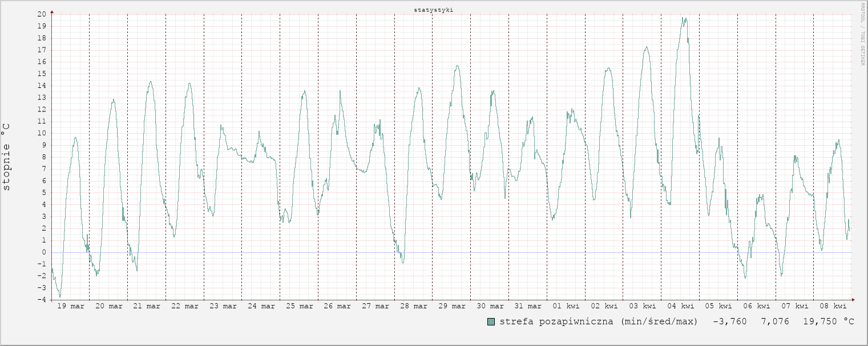This screenshot has height=346, width=868.
Task: Click the '19 mar' date label
Action: pyautogui.click(x=71, y=306)
